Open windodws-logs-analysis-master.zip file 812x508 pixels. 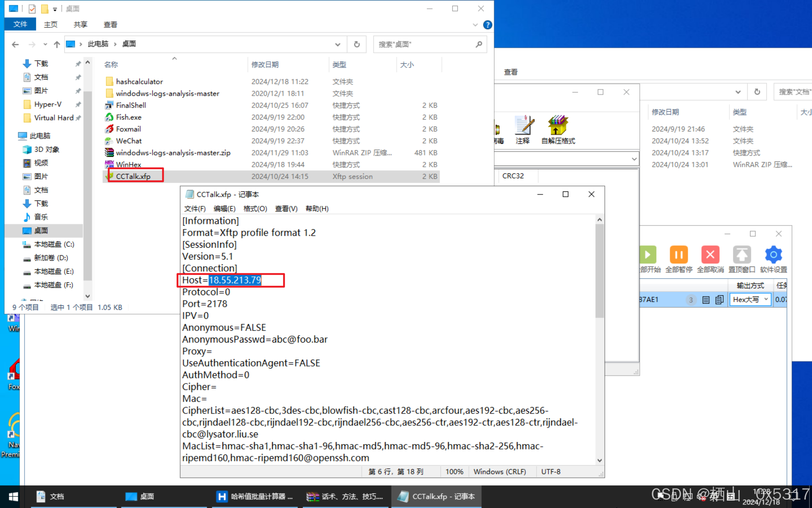click(x=173, y=153)
